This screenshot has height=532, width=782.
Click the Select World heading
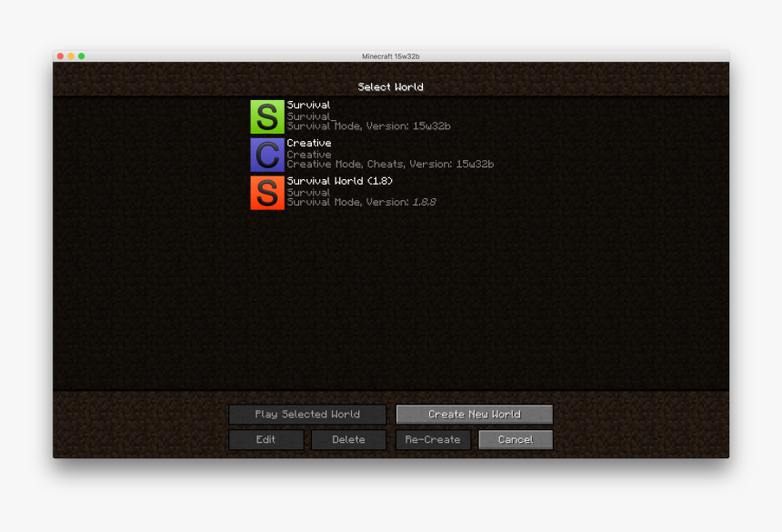click(391, 86)
